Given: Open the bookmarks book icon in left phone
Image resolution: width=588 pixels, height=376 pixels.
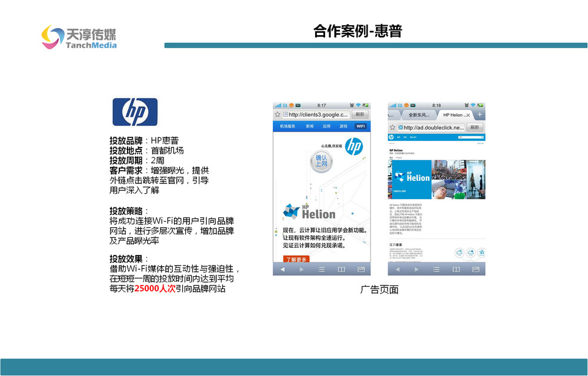Looking at the screenshot, I should pos(341,269).
